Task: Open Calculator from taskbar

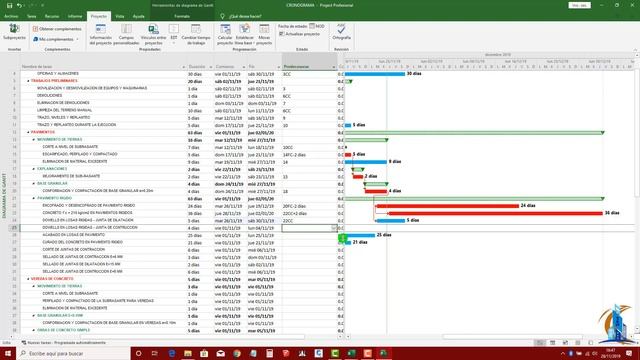Action: click(269, 353)
